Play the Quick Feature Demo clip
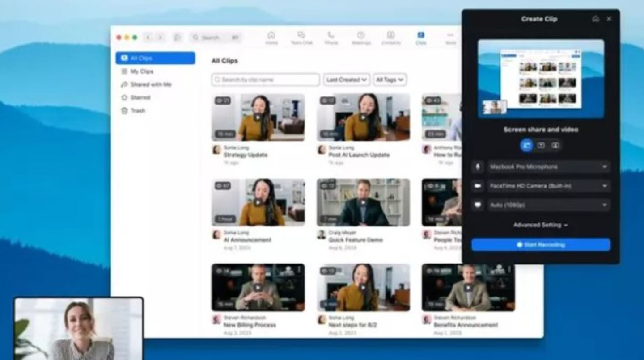This screenshot has width=644, height=360. [x=363, y=202]
